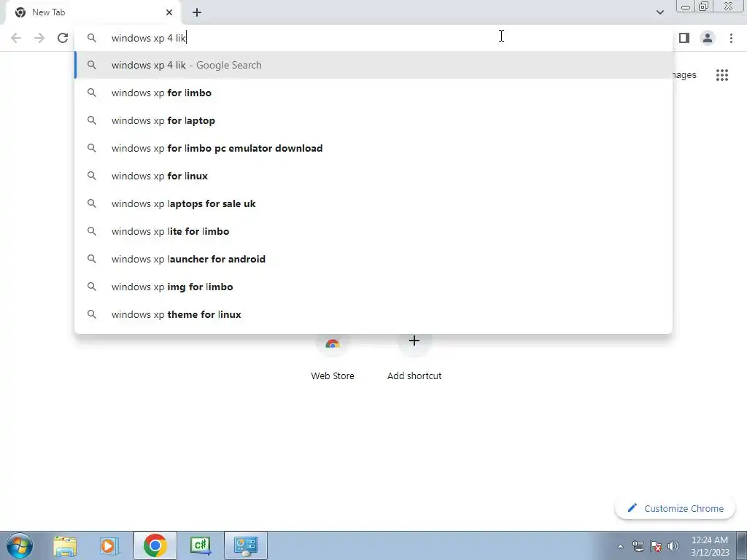Toggle the Chrome side panel icon
The width and height of the screenshot is (747, 560).
[684, 38]
